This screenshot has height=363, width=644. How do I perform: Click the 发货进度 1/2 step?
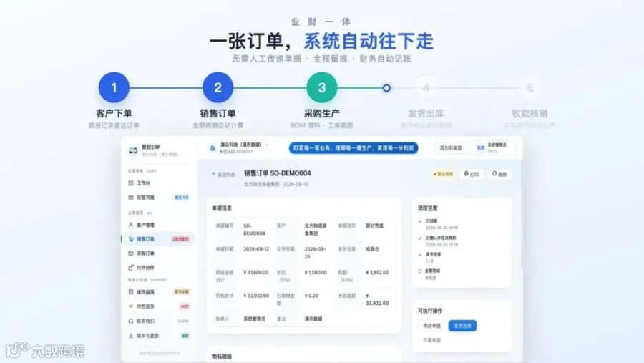(x=430, y=257)
